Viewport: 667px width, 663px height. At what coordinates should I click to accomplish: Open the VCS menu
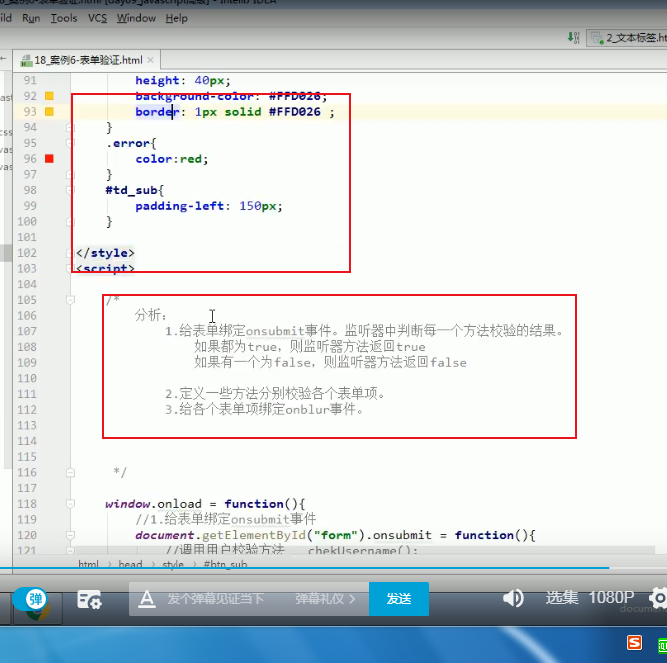click(x=97, y=18)
